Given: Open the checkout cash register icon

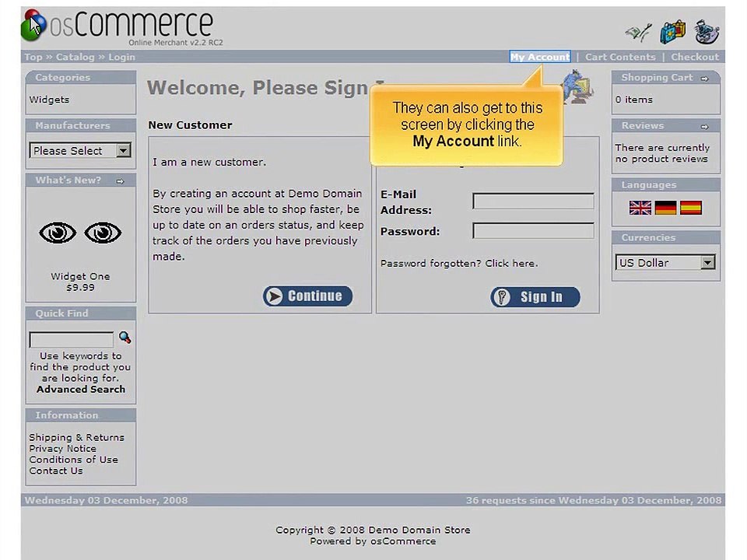Looking at the screenshot, I should click(707, 32).
